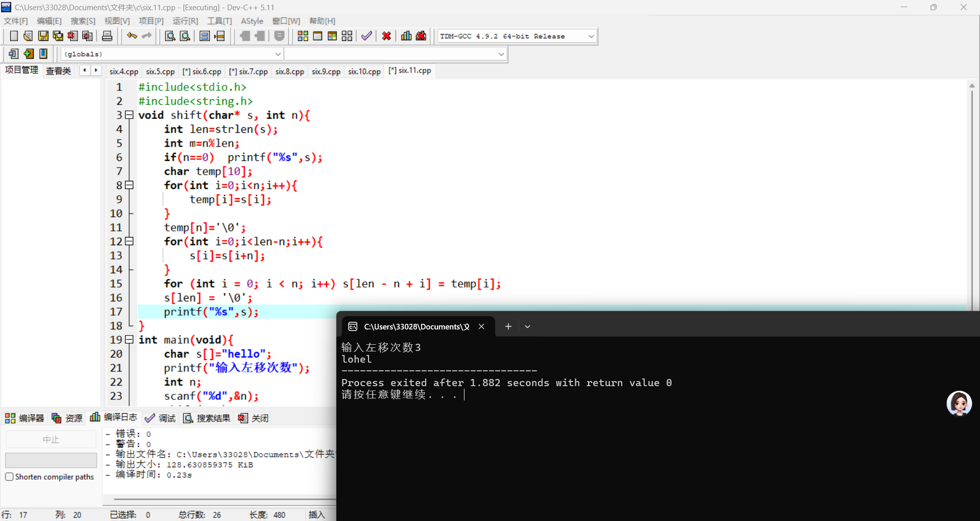Viewport: 980px width, 521px height.
Task: Click the disabled 中止 button
Action: pos(51,439)
